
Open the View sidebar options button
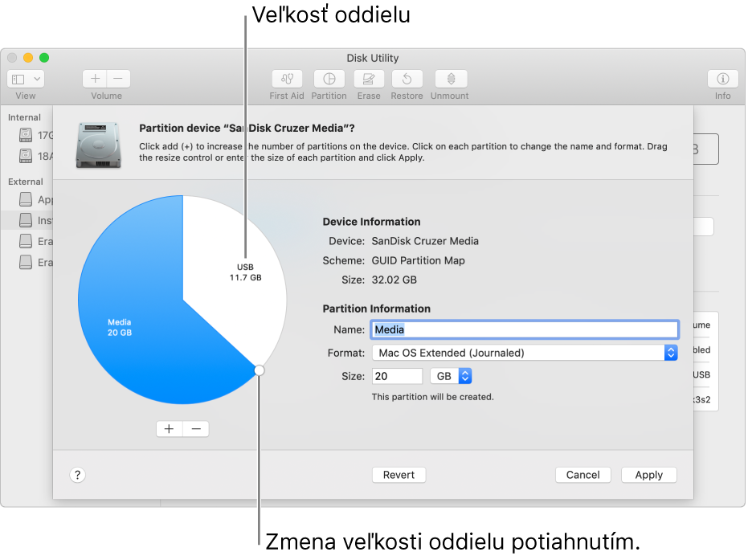pyautogui.click(x=26, y=79)
